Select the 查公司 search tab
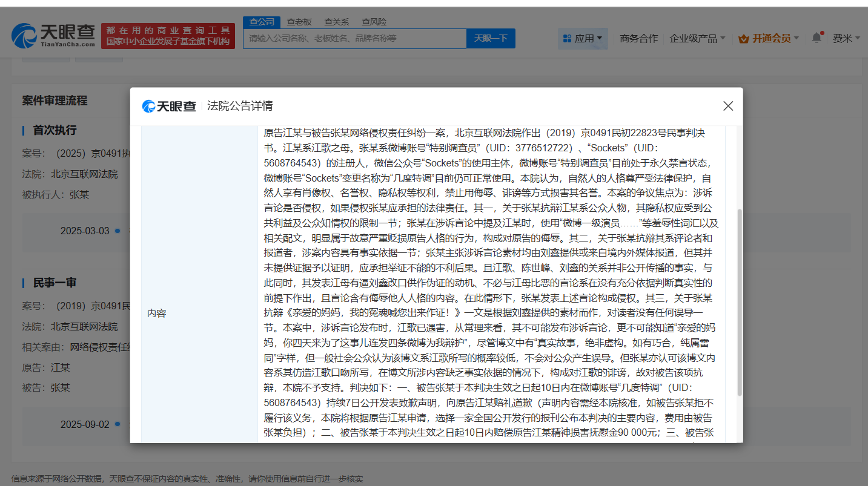The width and height of the screenshot is (868, 486). point(262,22)
